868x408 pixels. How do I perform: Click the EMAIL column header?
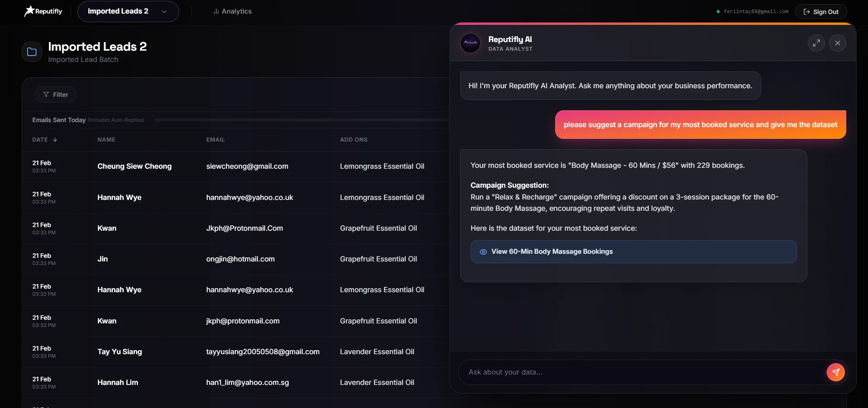click(215, 140)
